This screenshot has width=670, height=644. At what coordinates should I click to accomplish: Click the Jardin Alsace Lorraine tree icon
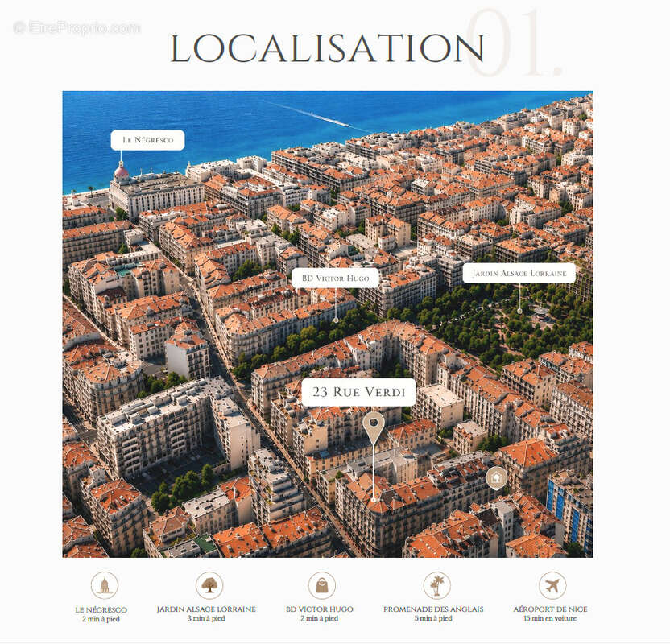(x=209, y=585)
